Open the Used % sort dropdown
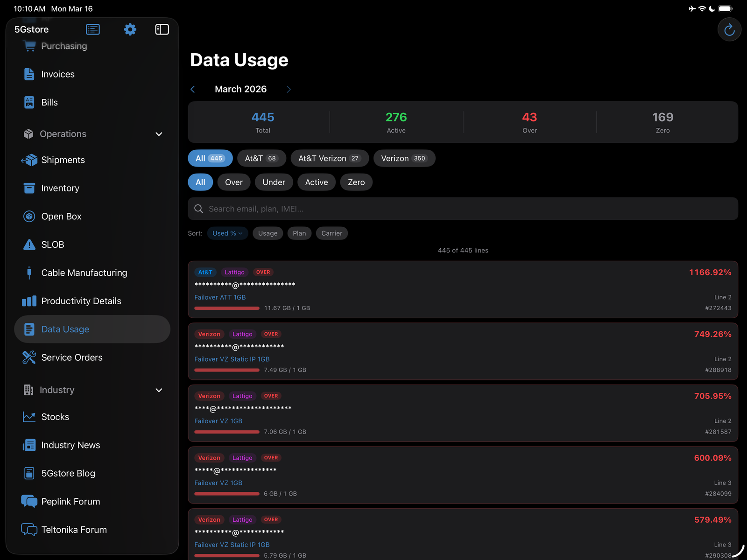The height and width of the screenshot is (560, 747). pyautogui.click(x=227, y=233)
